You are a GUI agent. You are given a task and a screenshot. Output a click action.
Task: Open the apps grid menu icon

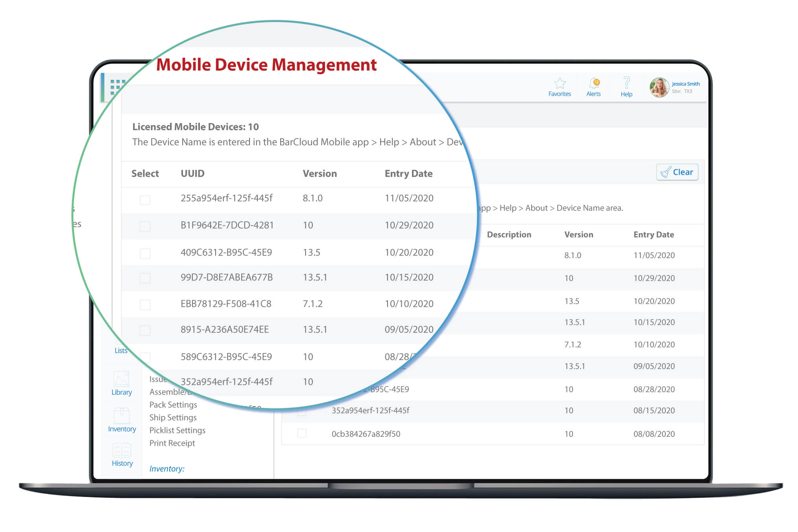[x=117, y=87]
